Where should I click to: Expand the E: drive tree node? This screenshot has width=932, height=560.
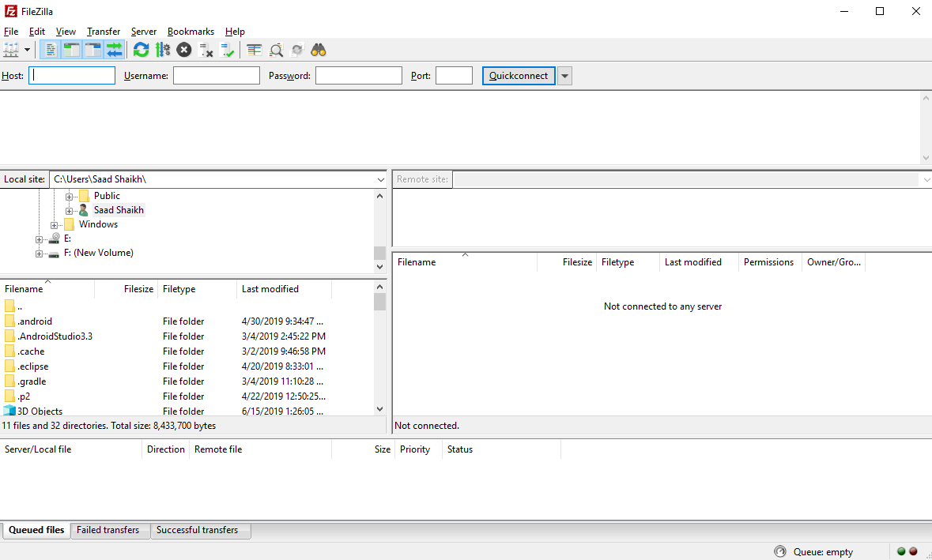tap(40, 239)
